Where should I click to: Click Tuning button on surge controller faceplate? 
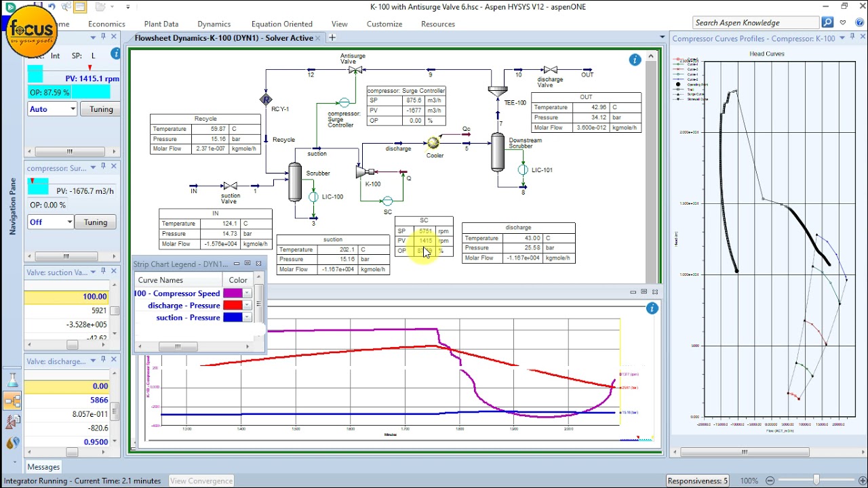(95, 222)
